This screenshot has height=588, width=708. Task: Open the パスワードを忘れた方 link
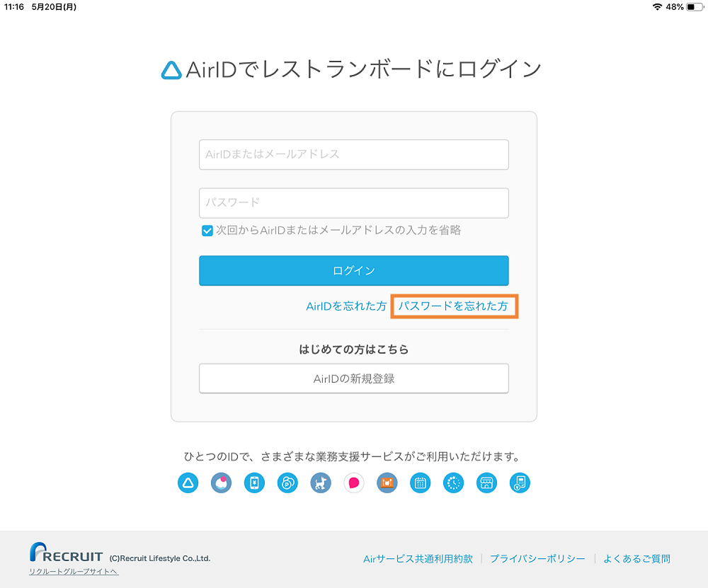(x=453, y=306)
